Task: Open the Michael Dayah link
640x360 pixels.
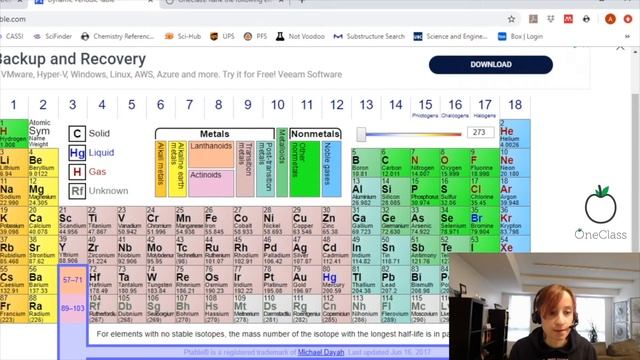Action: click(x=321, y=352)
